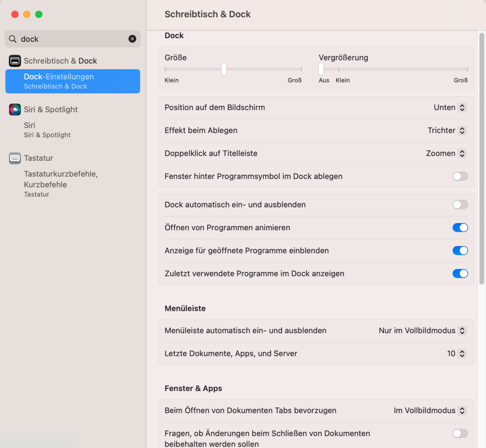This screenshot has height=448, width=486.
Task: Open the Effekt beim Ablegen Trichter dropdown
Action: (447, 131)
